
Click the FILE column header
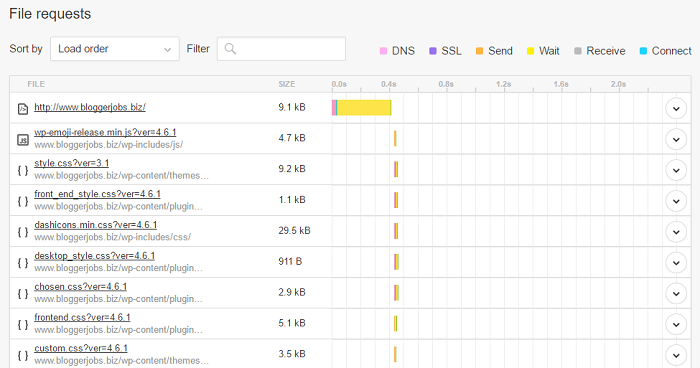(36, 84)
